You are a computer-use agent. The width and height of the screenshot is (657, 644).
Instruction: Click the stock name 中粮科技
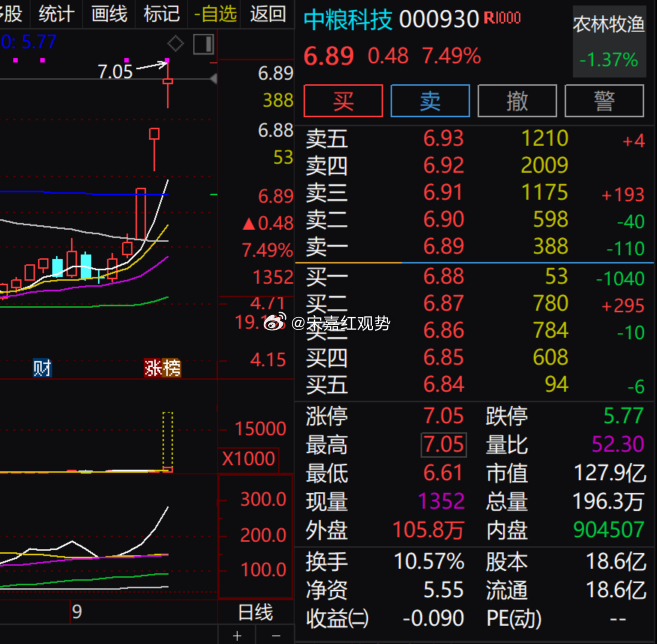click(x=348, y=20)
